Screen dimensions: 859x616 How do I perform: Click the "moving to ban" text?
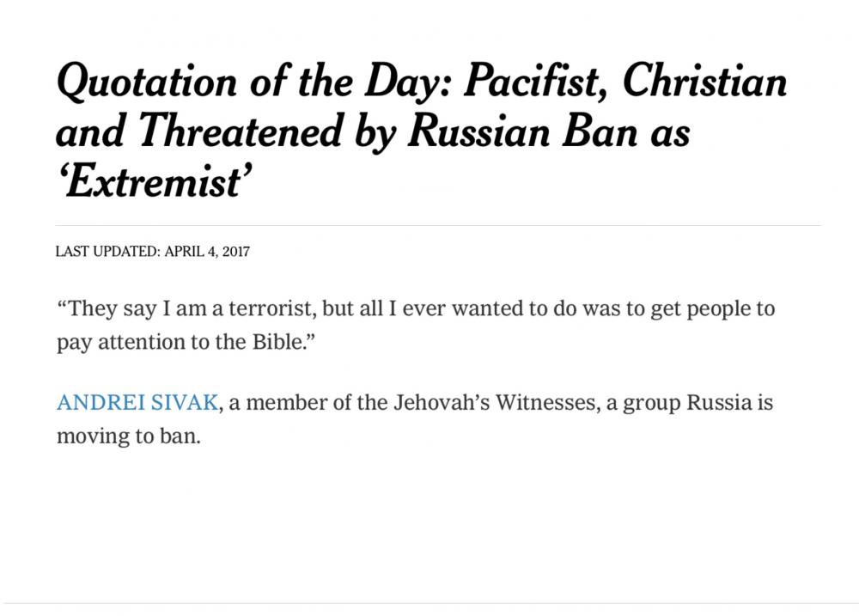coord(126,436)
